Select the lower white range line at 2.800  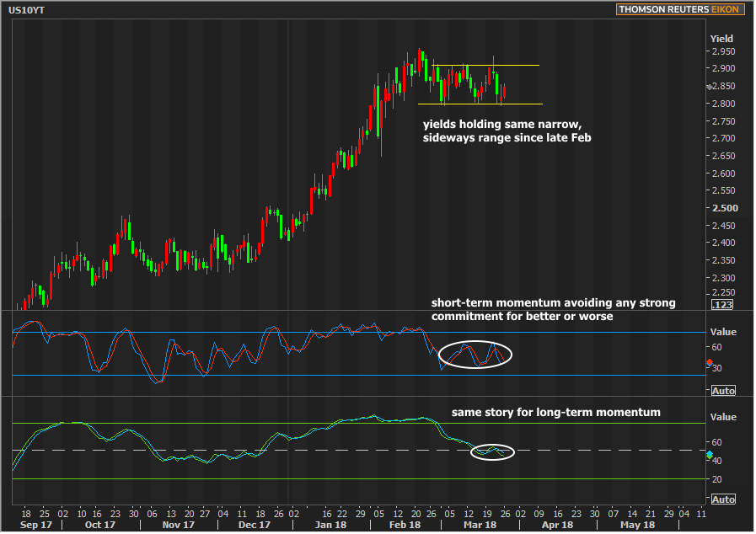click(x=477, y=104)
